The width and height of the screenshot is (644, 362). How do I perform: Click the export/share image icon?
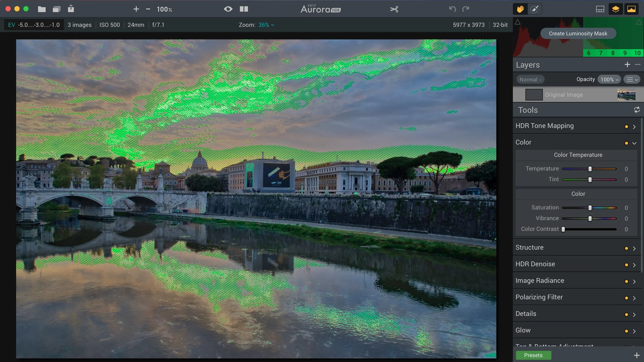tap(71, 9)
